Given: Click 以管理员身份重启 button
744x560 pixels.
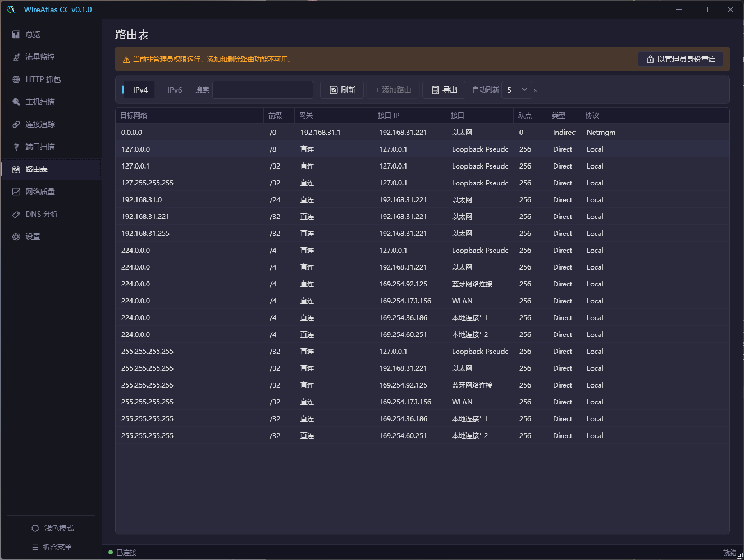Looking at the screenshot, I should point(681,59).
